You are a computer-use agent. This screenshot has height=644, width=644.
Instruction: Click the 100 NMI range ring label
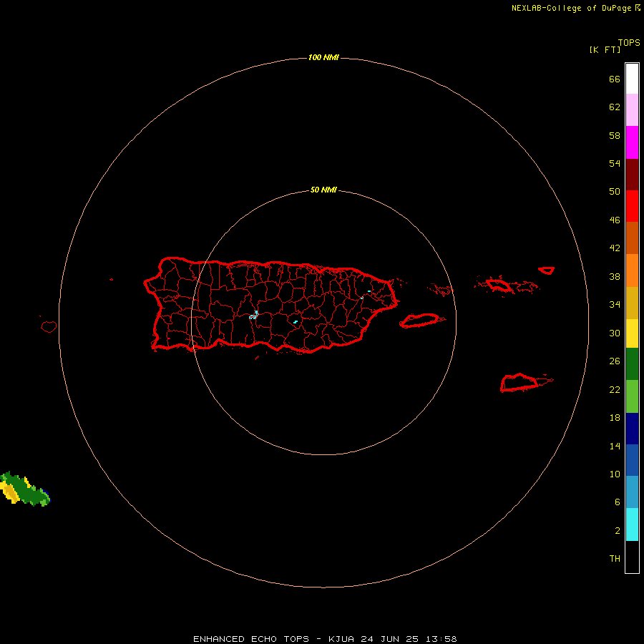[323, 57]
